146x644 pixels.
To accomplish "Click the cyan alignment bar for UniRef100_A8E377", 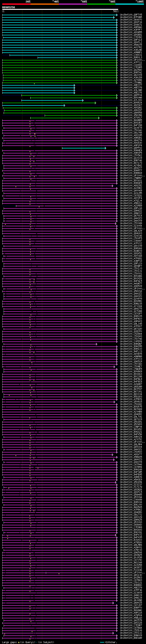I will coord(39,85).
